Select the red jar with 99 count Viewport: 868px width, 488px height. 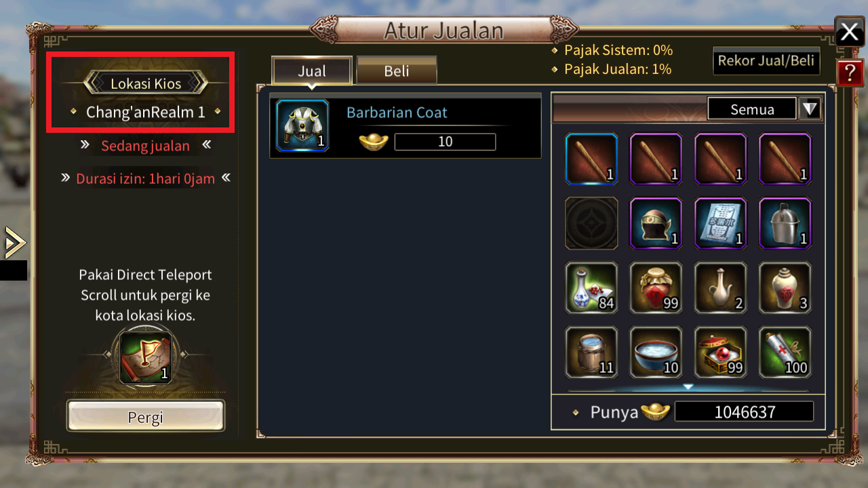(656, 287)
